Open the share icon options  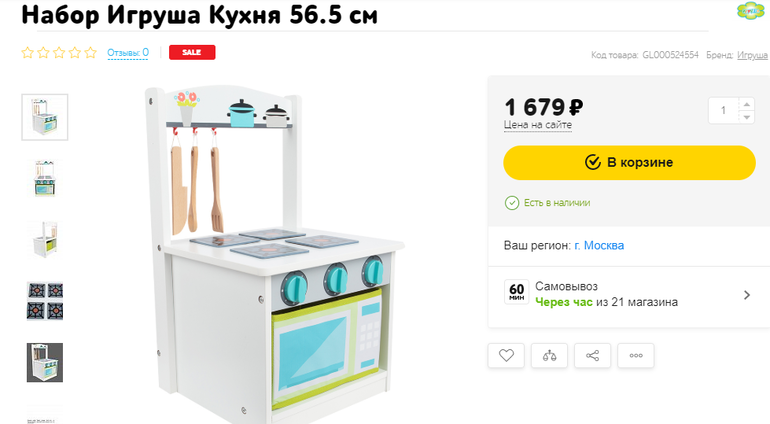tap(592, 355)
